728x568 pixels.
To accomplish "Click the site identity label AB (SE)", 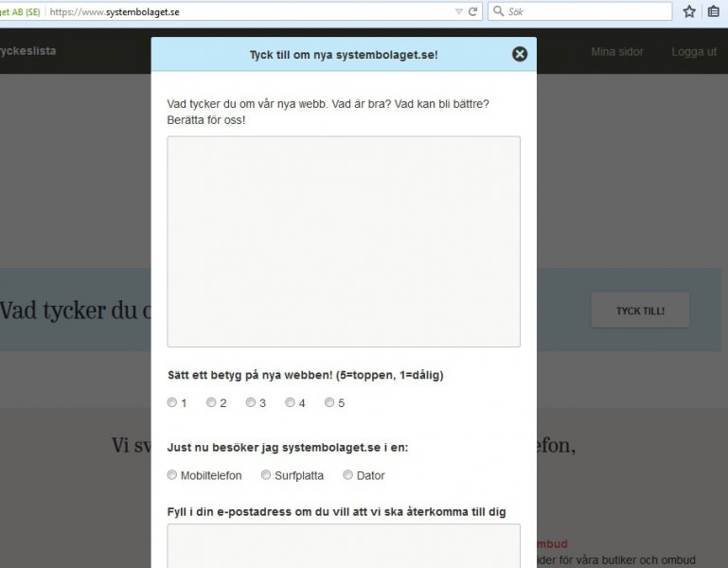I will click(20, 11).
